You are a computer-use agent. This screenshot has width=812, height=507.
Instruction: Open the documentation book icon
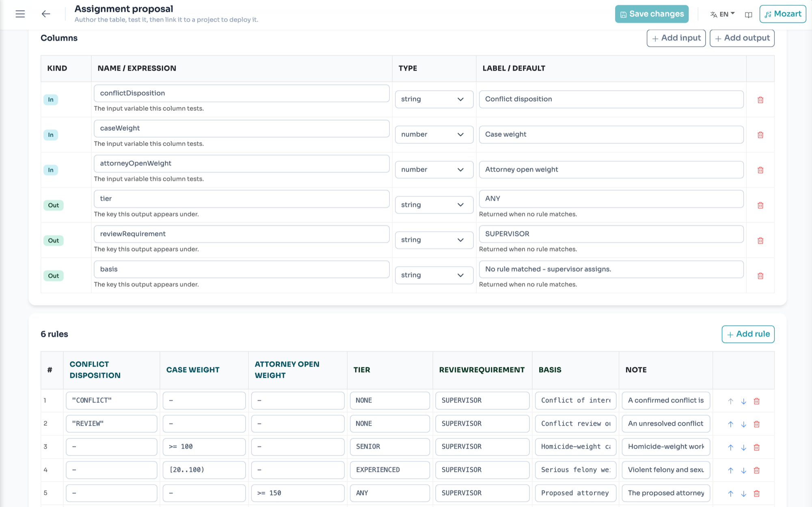[748, 15]
